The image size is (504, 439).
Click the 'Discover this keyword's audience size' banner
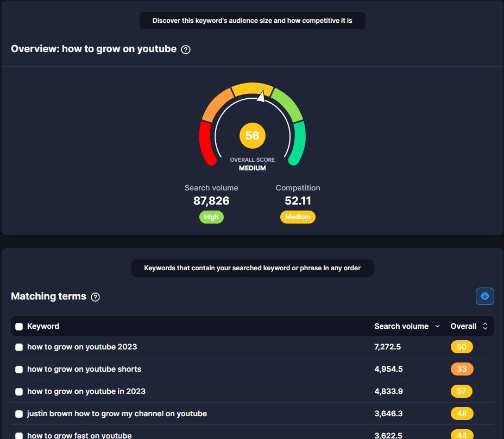(x=253, y=21)
